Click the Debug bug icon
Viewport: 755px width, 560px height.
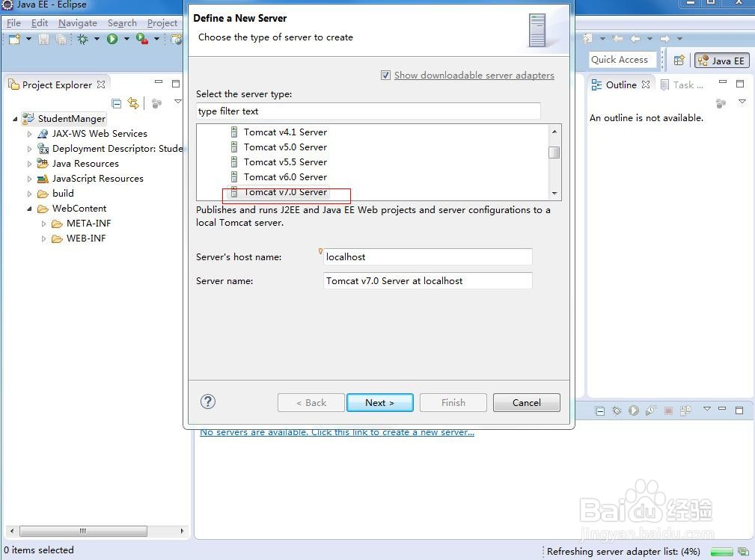[82, 39]
